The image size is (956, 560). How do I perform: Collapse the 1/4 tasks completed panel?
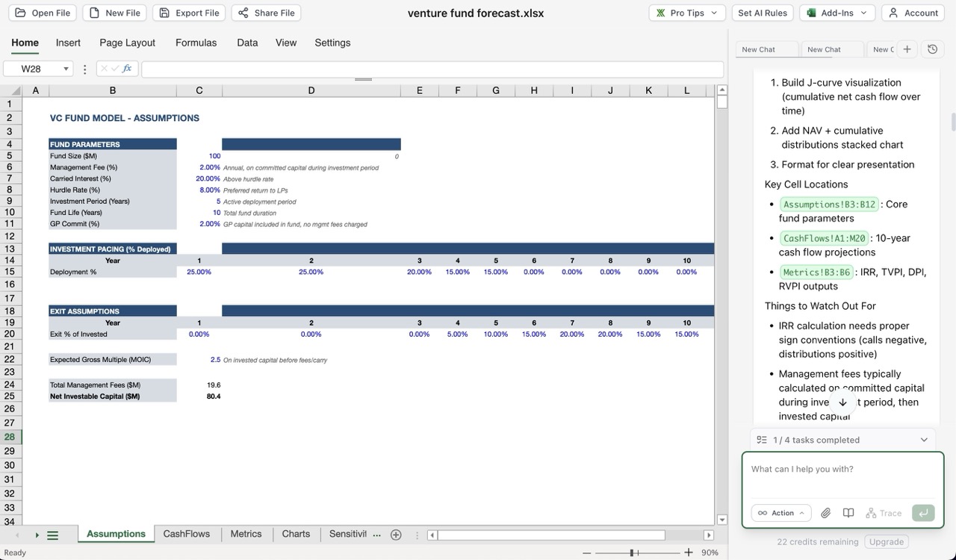924,440
